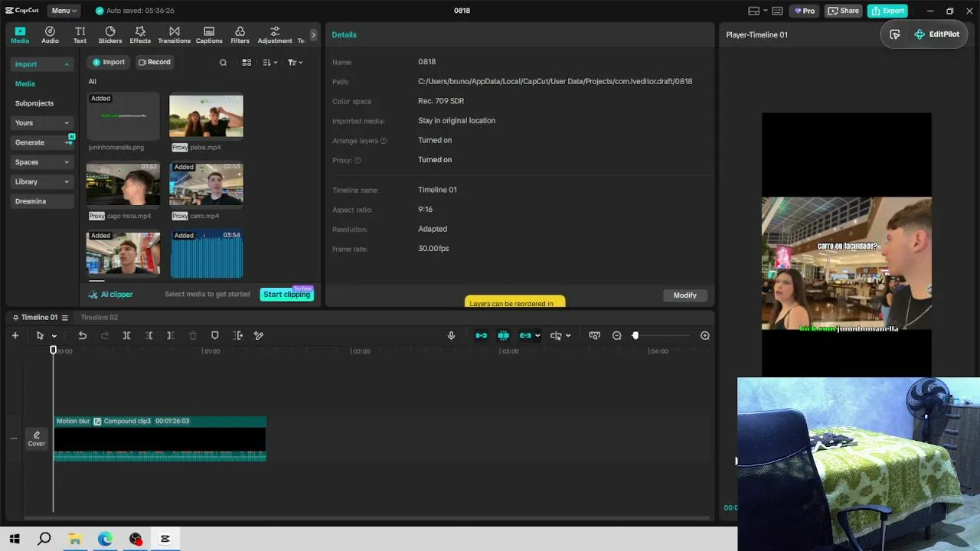Open the AI clipper tool
This screenshot has width=980, height=551.
[x=111, y=295]
